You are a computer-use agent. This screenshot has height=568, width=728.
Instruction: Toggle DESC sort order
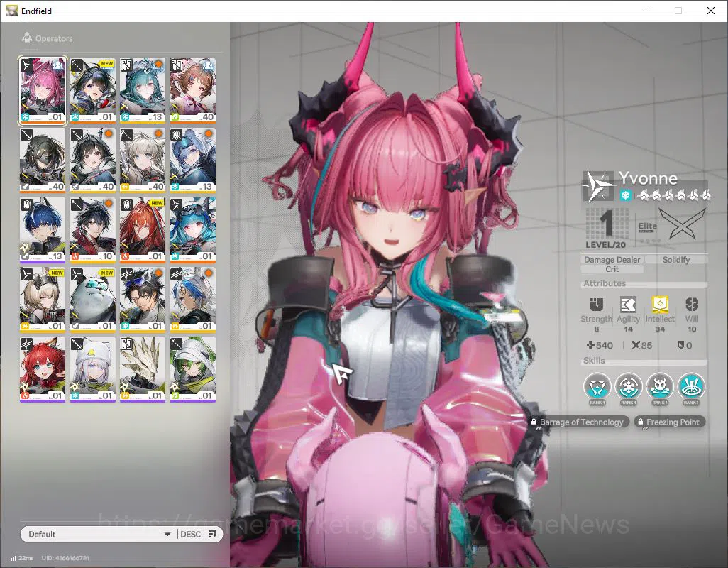tap(190, 534)
